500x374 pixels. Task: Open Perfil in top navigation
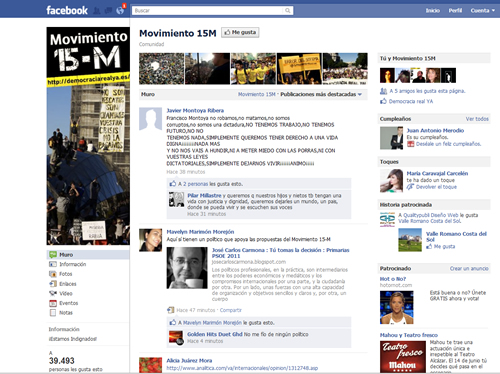(455, 11)
